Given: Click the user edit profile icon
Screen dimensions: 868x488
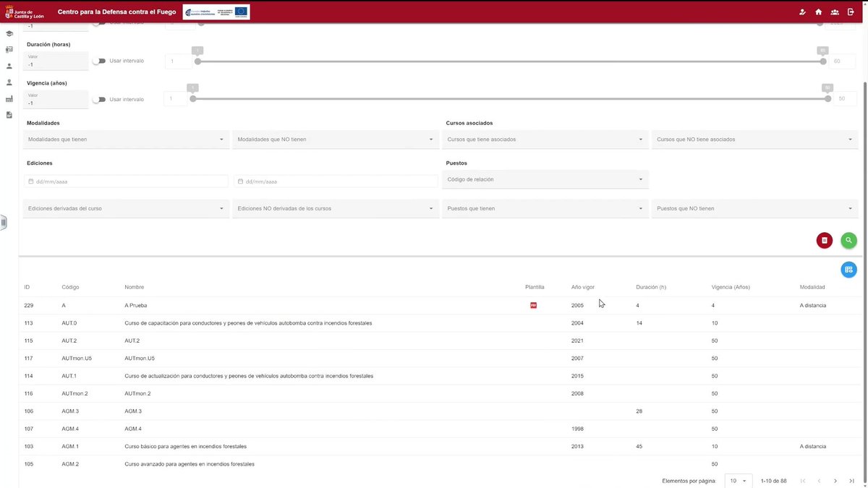Looking at the screenshot, I should click(802, 12).
